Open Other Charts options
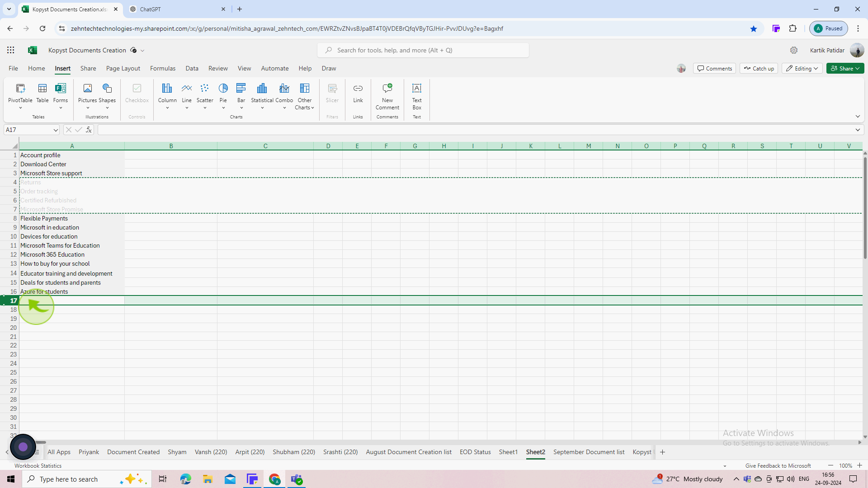 pos(305,96)
